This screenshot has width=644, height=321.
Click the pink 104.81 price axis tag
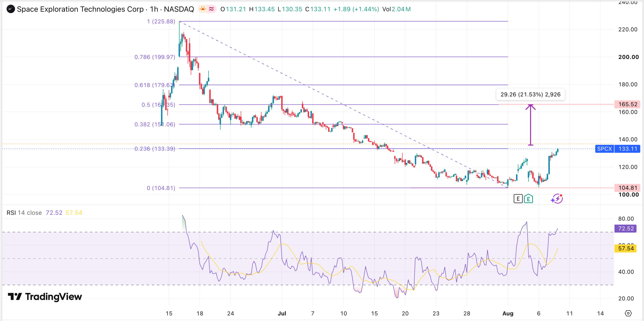coord(627,188)
